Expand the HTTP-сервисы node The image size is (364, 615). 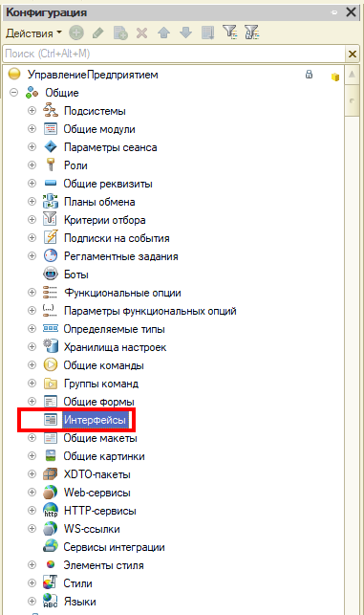click(32, 511)
